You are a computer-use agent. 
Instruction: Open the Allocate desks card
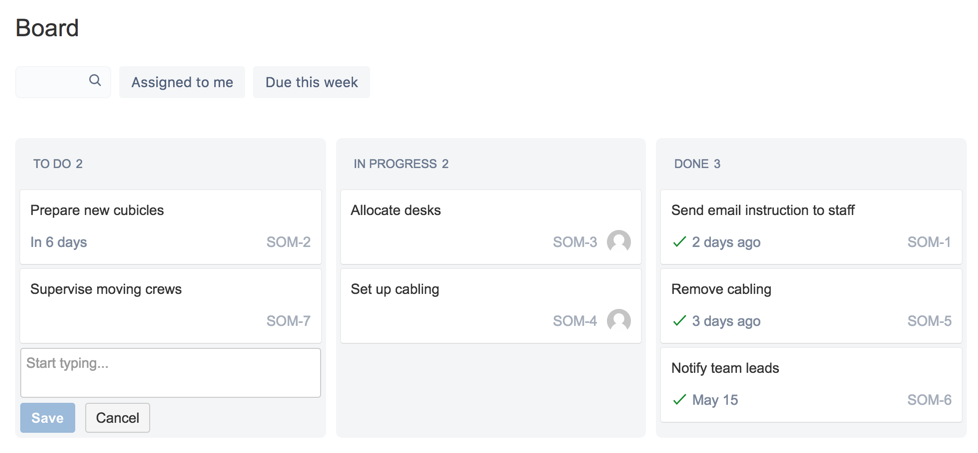(x=396, y=210)
